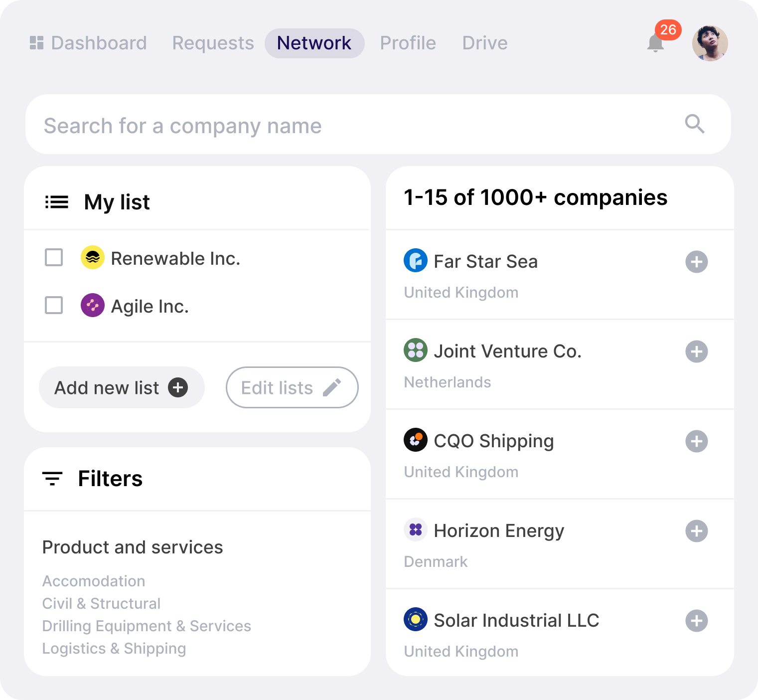Tick the Agile Inc. checkbox
This screenshot has height=700, width=758.
pyautogui.click(x=54, y=305)
